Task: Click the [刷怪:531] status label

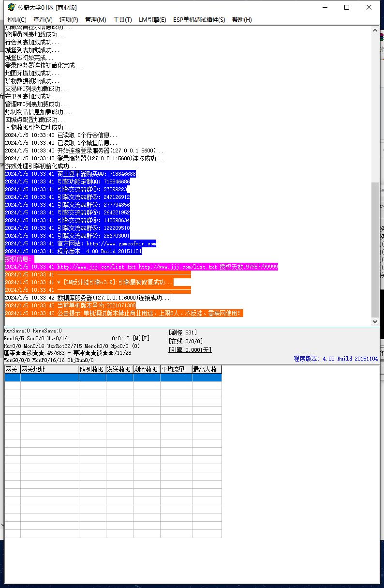Action: click(183, 332)
